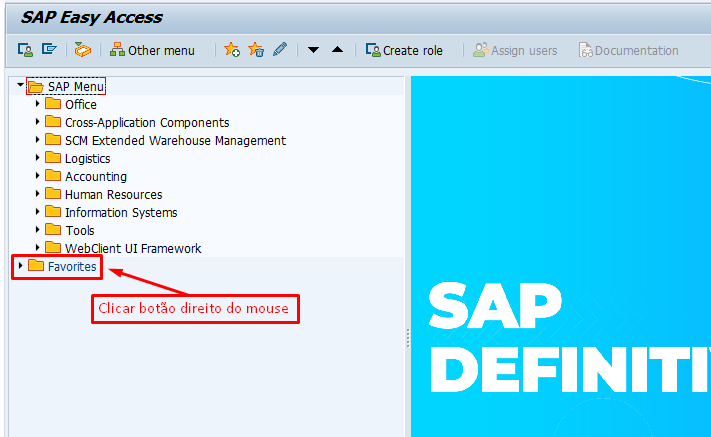Open SAP Business Workplace icon
This screenshot has width=711, height=437.
click(82, 50)
